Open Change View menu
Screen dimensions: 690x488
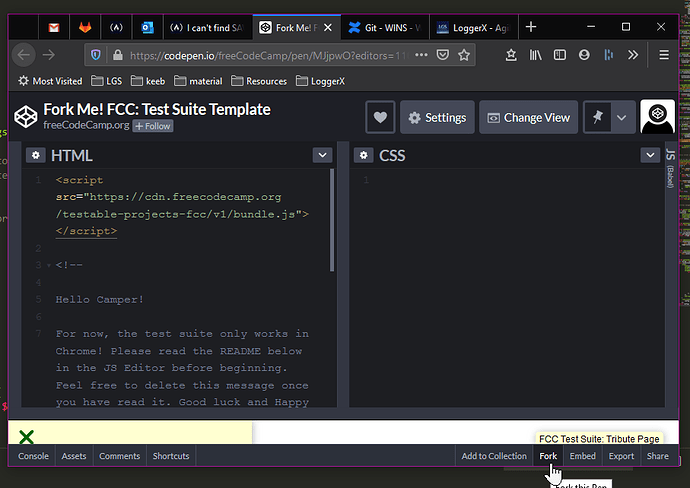click(528, 117)
